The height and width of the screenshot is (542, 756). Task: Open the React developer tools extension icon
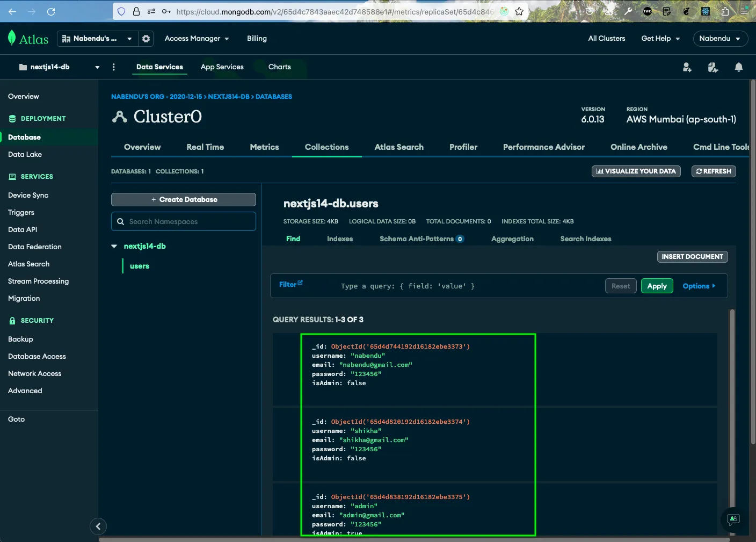coord(706,11)
